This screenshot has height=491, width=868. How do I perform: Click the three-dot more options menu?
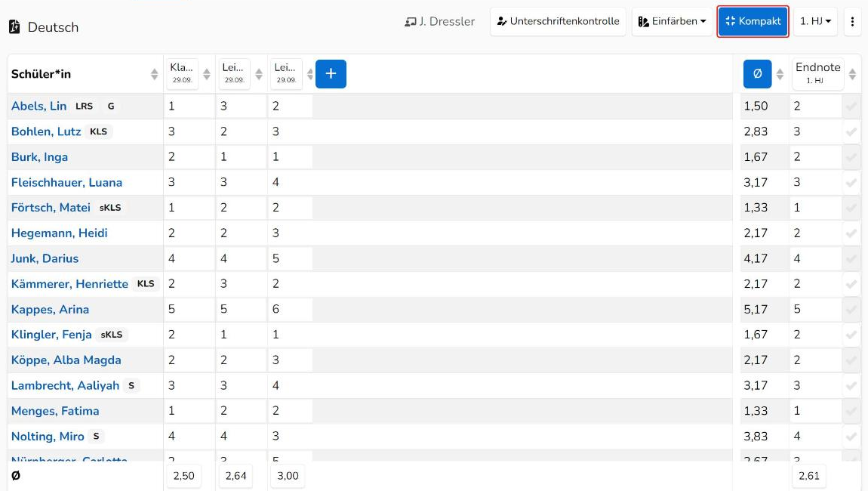tap(852, 22)
